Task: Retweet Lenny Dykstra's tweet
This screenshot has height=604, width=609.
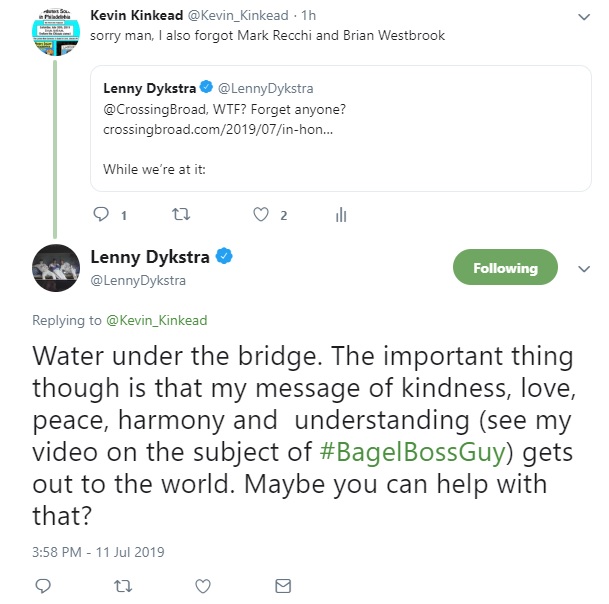Action: tap(122, 584)
